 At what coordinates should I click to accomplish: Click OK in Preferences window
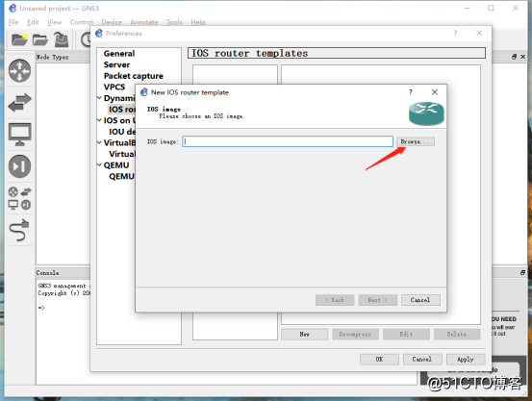[x=379, y=360]
